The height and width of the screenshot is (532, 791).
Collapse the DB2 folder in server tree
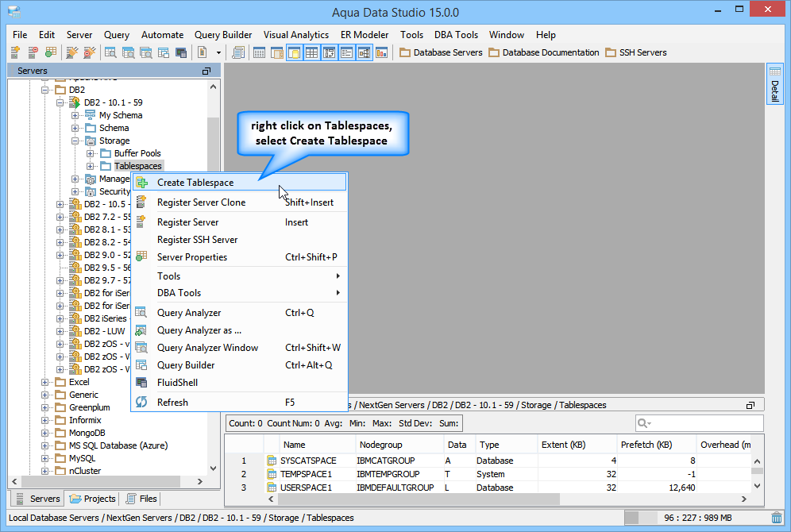point(45,90)
